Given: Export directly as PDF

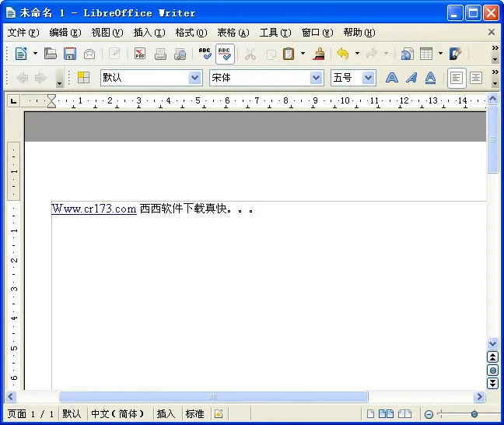Looking at the screenshot, I should tap(140, 54).
